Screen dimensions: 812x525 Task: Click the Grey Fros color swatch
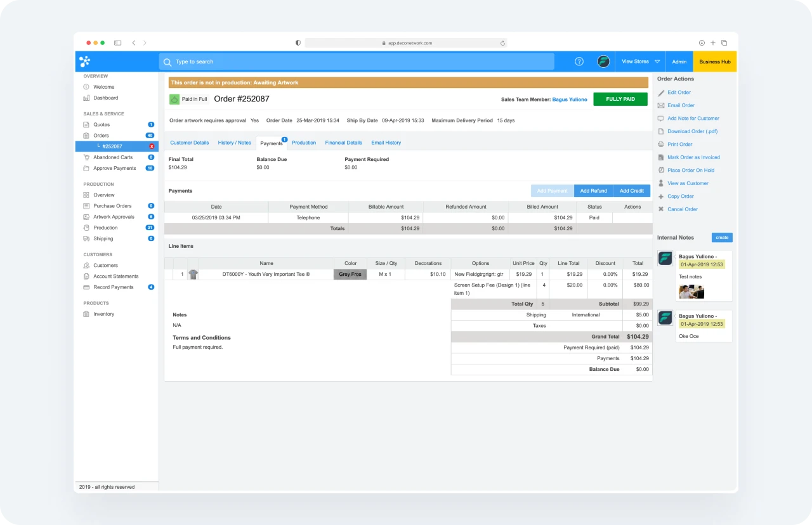click(350, 275)
